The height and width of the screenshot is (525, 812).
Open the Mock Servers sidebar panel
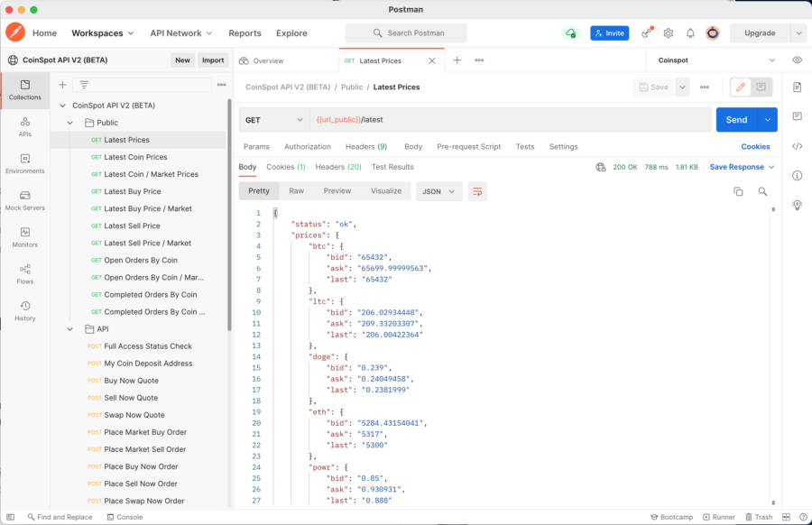tap(25, 200)
